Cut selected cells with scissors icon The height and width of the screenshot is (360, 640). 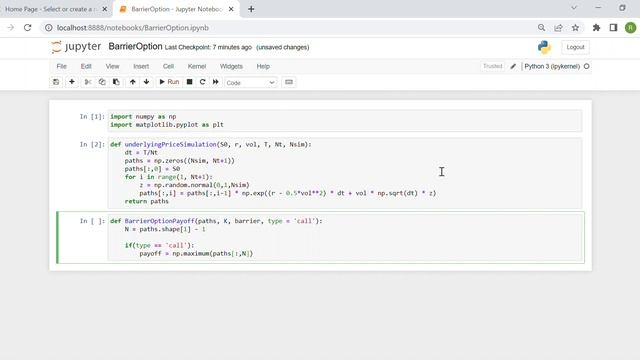click(x=88, y=82)
